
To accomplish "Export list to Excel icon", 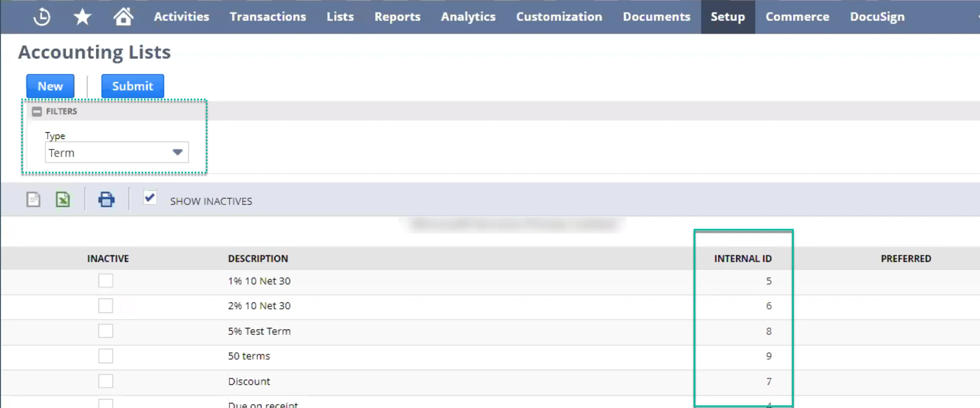I will point(63,199).
